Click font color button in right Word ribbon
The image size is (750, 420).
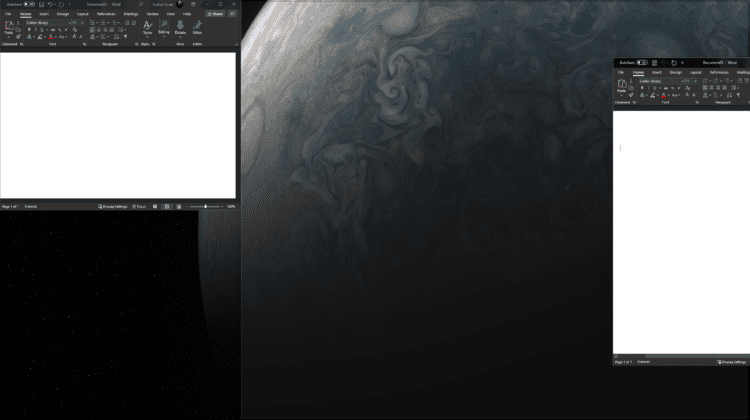click(x=663, y=95)
